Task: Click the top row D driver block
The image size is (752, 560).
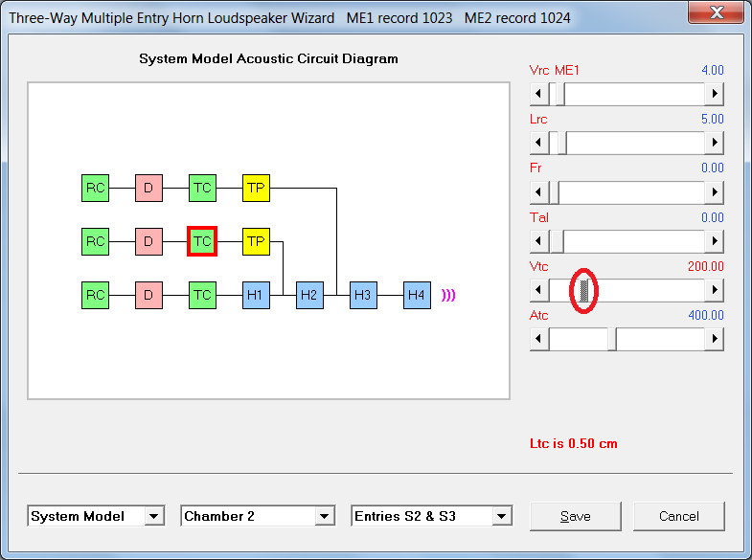Action: (148, 188)
